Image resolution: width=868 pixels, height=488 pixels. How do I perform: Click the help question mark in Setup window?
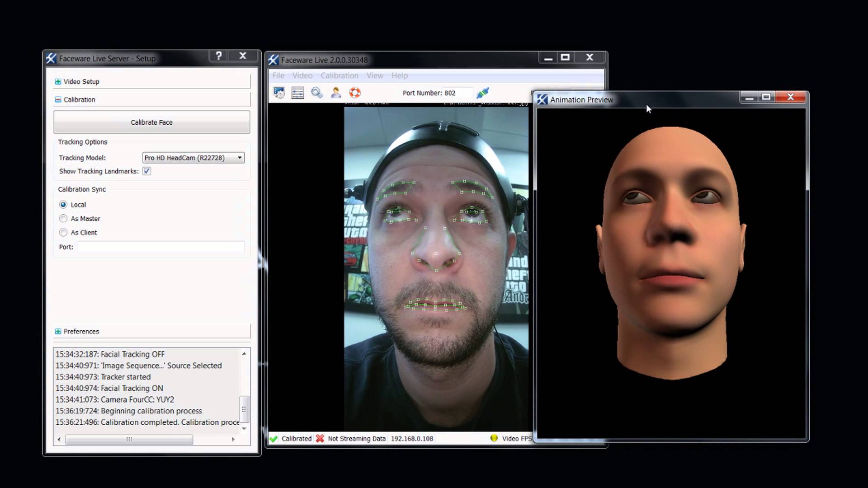[219, 56]
